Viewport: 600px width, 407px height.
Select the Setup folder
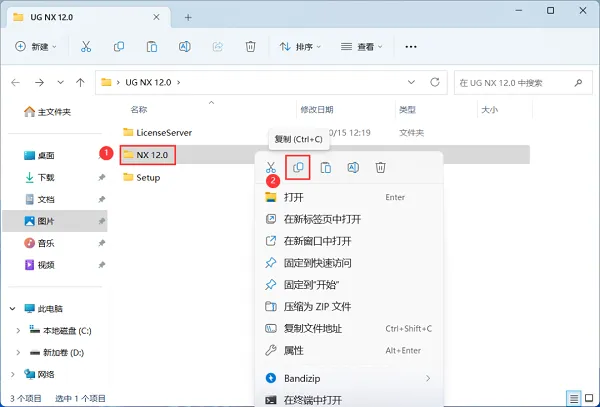[x=142, y=177]
